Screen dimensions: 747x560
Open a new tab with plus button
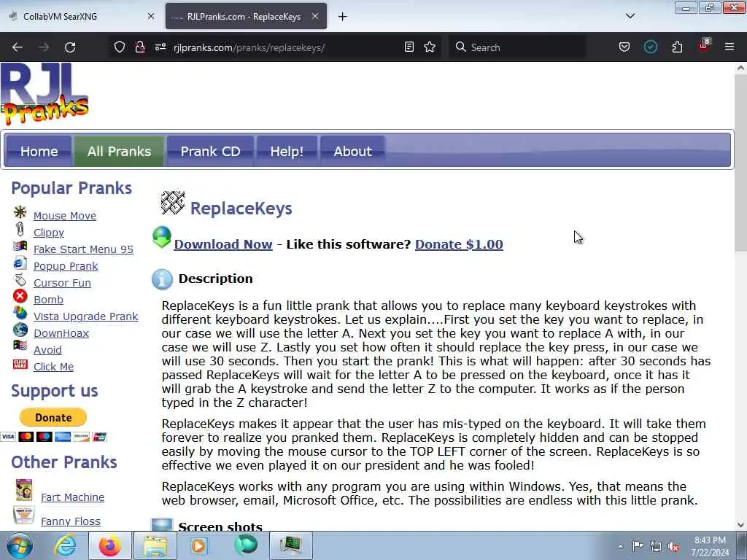[x=343, y=17]
